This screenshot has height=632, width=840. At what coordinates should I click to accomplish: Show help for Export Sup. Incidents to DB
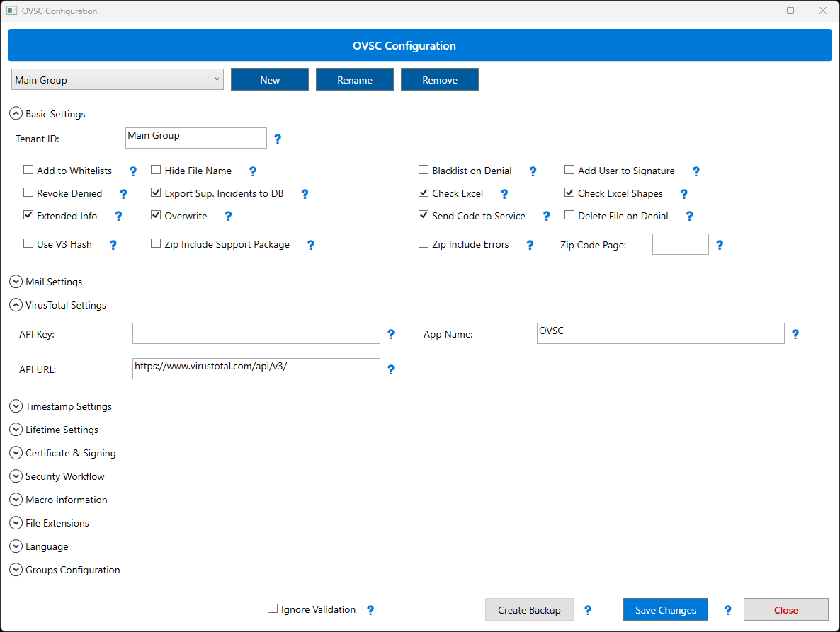pyautogui.click(x=305, y=194)
